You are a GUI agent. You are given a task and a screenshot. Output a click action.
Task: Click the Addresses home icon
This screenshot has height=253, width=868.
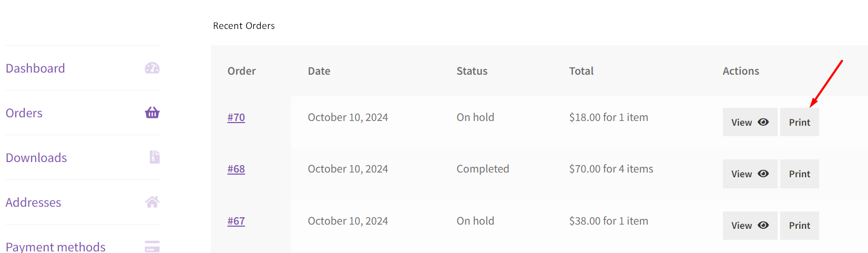click(x=152, y=202)
